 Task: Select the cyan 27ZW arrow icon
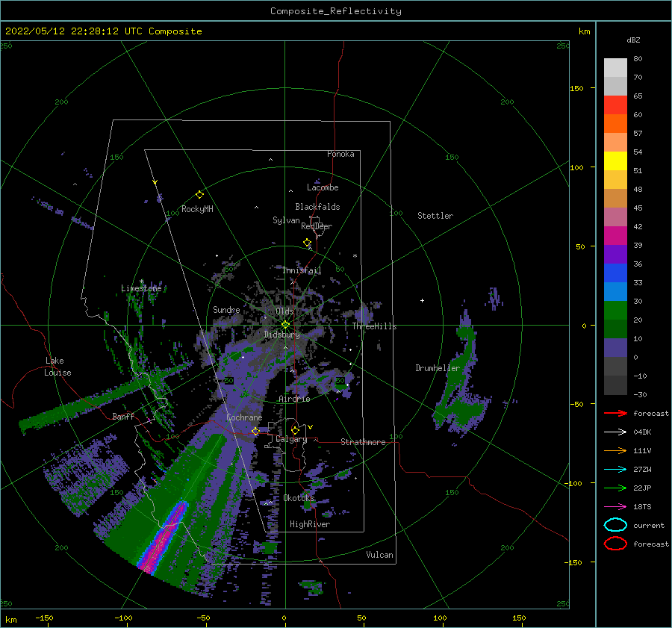(615, 469)
